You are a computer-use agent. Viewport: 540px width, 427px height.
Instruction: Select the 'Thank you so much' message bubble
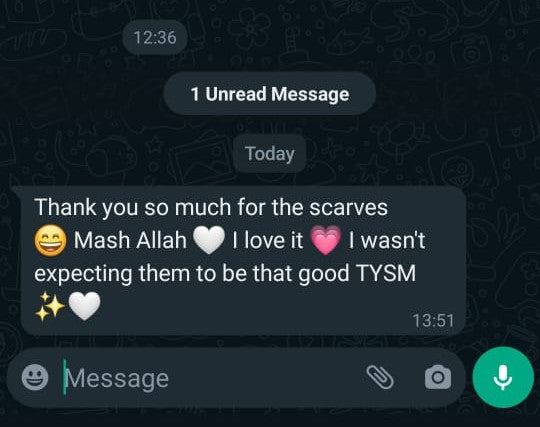[x=243, y=261]
